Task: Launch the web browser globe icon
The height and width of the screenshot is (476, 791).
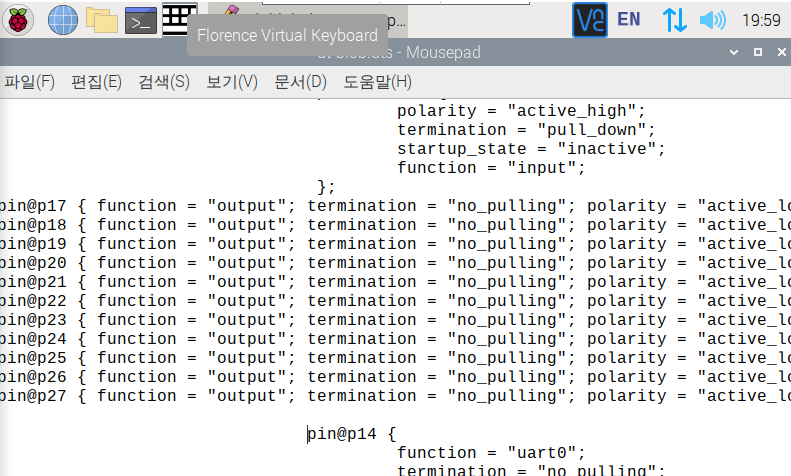Action: pyautogui.click(x=62, y=18)
